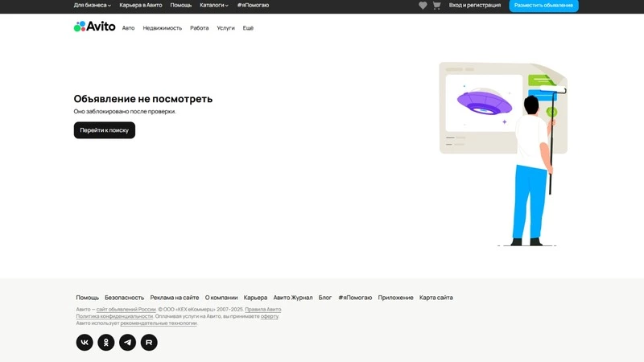This screenshot has width=644, height=362.
Task: Open 'Политика конфиденциальности' footer link
Action: pyautogui.click(x=114, y=316)
